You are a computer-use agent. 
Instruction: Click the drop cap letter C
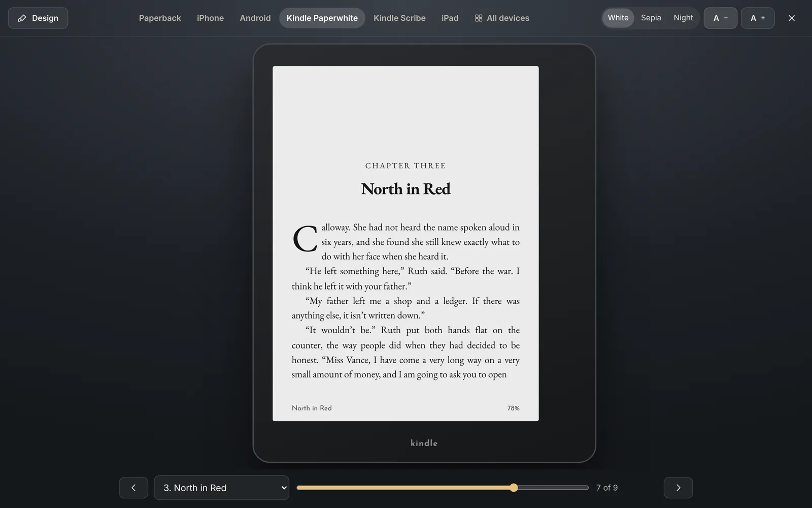click(305, 239)
